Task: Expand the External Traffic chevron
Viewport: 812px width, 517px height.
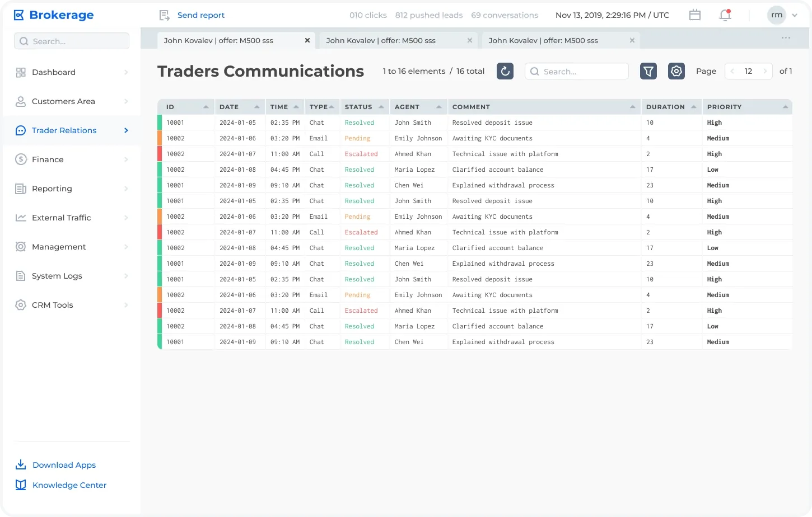Action: point(126,218)
